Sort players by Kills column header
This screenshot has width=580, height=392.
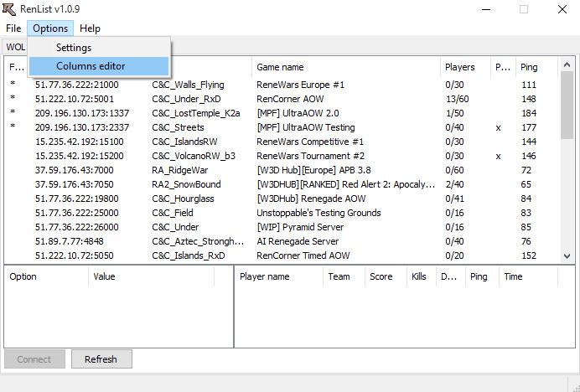(422, 276)
